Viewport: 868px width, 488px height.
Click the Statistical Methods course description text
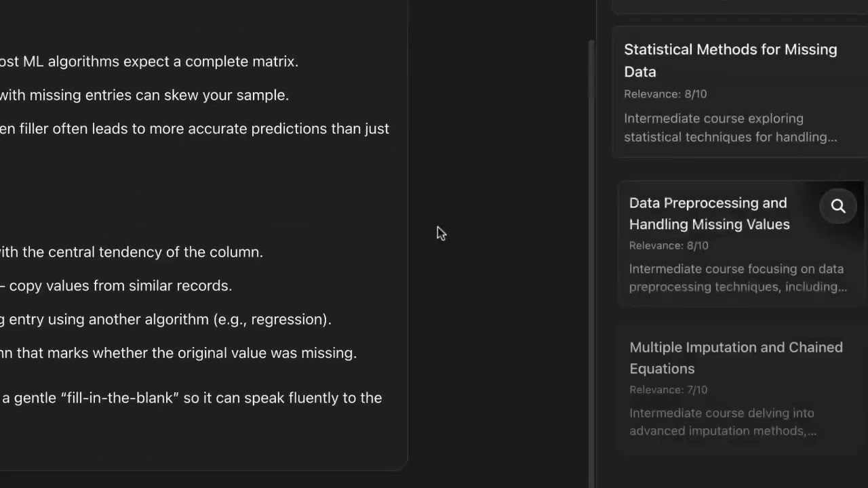(730, 127)
